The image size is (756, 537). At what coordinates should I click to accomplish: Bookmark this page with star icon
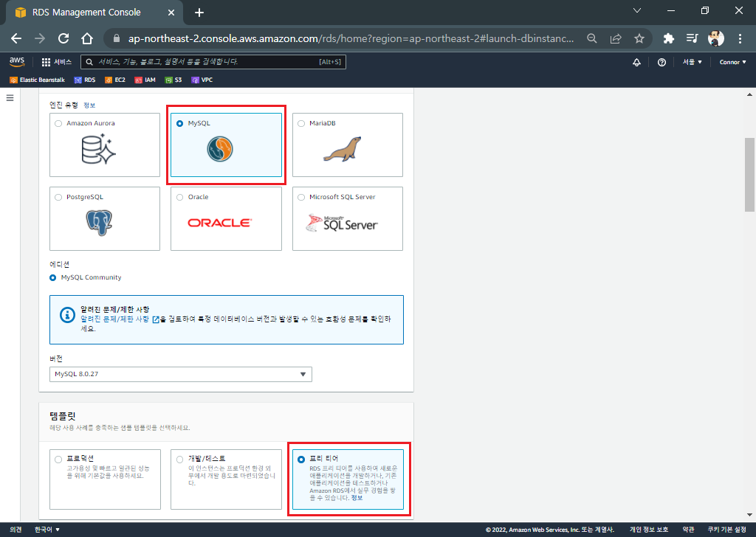coord(639,38)
